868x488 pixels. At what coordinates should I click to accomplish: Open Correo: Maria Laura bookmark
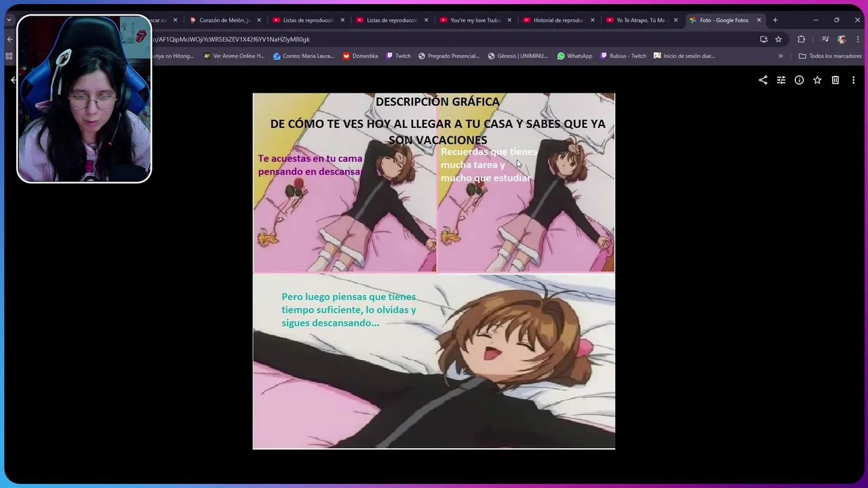(304, 56)
